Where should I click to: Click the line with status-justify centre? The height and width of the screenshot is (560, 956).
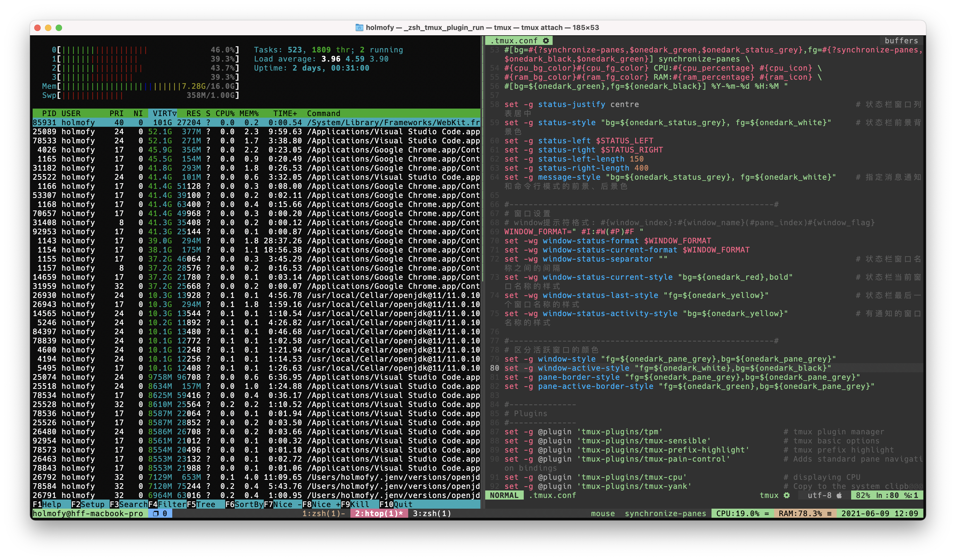(x=572, y=104)
